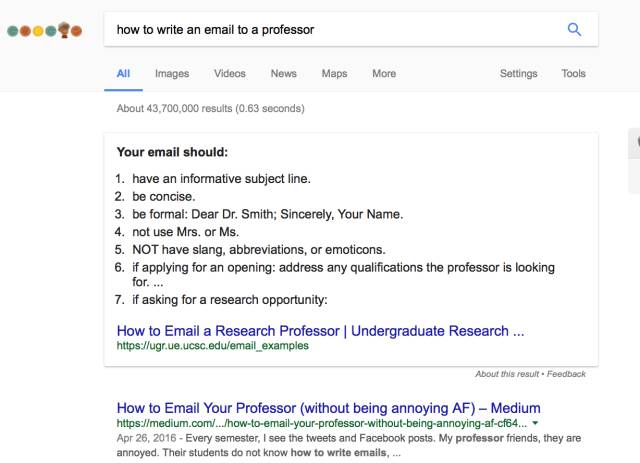The height and width of the screenshot is (463, 640).
Task: Click the 'Your email should:' snippet heading
Action: click(173, 153)
